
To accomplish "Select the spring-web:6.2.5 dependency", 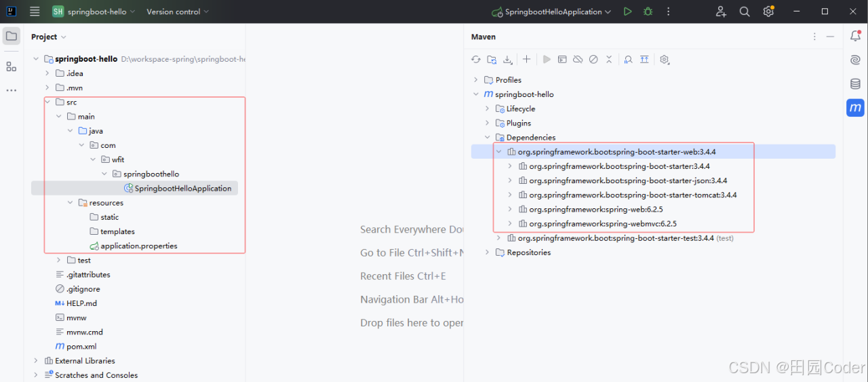I will click(x=590, y=210).
